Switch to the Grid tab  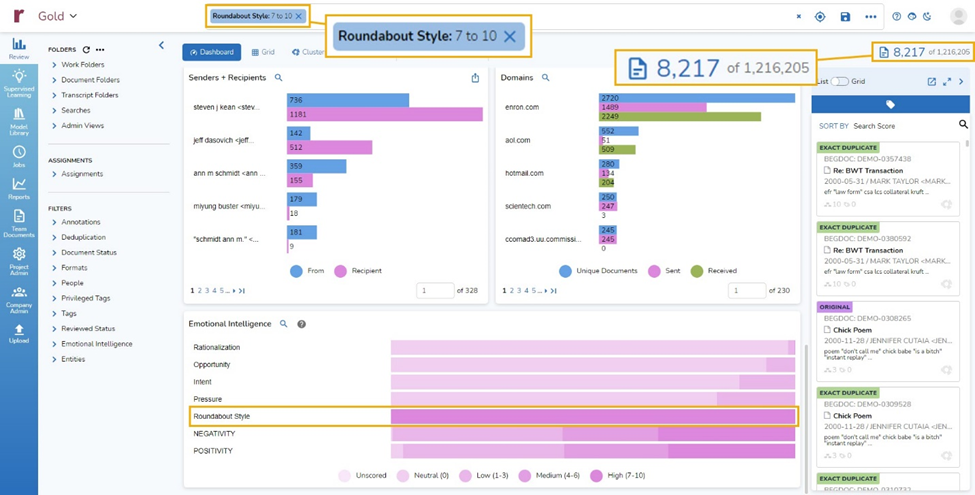[263, 52]
